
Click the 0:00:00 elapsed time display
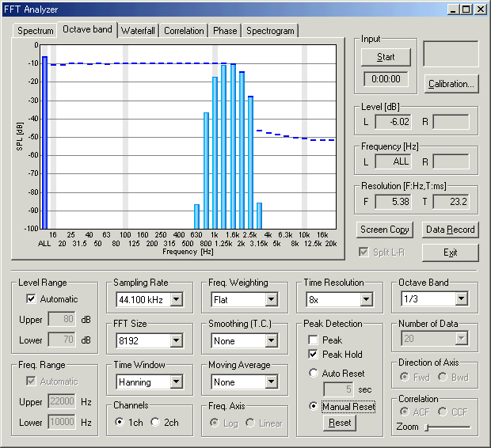[x=386, y=79]
